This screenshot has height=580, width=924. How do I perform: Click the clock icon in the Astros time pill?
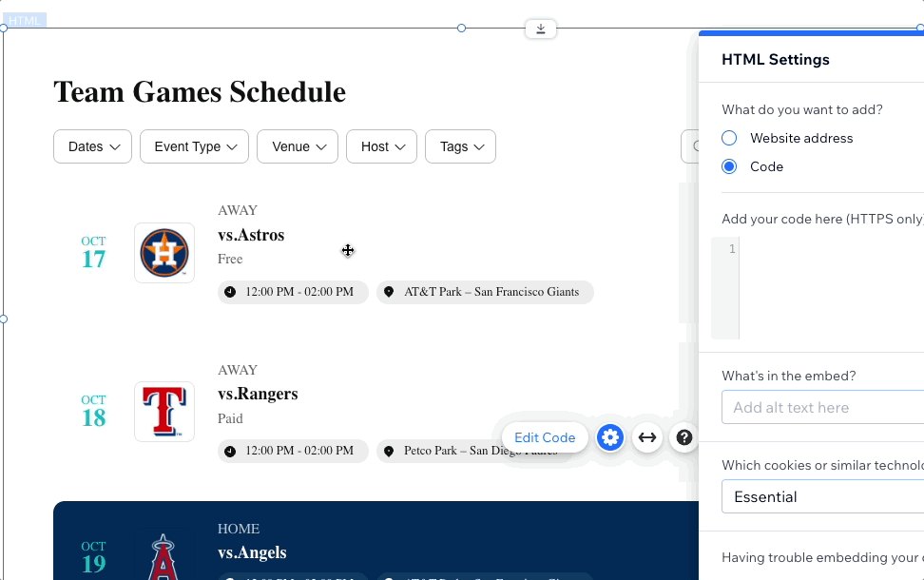230,292
